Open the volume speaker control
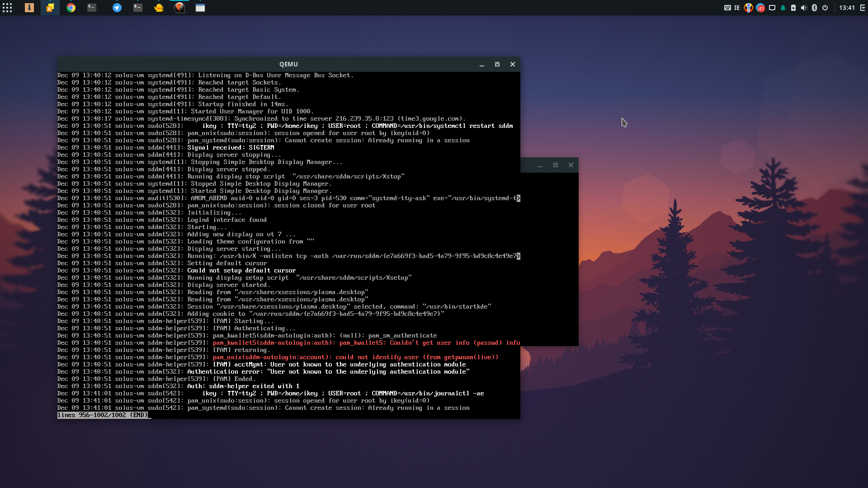Image resolution: width=868 pixels, height=488 pixels. (x=804, y=8)
